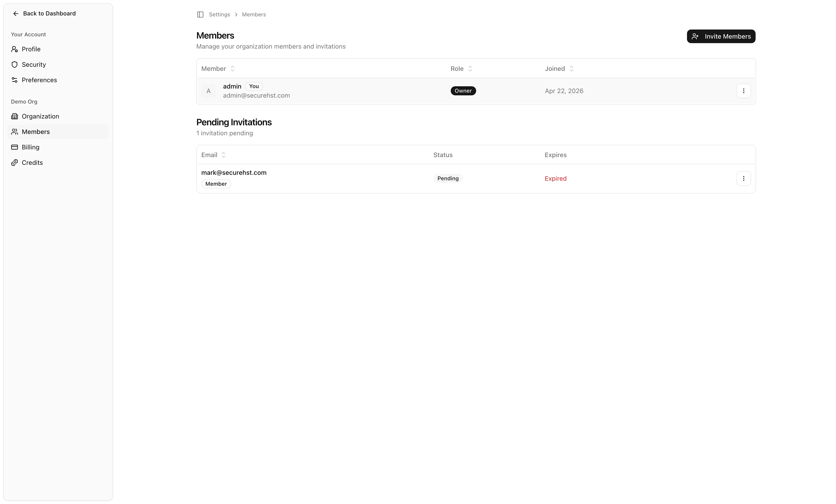
Task: Sort members by Member column
Action: pos(218,69)
